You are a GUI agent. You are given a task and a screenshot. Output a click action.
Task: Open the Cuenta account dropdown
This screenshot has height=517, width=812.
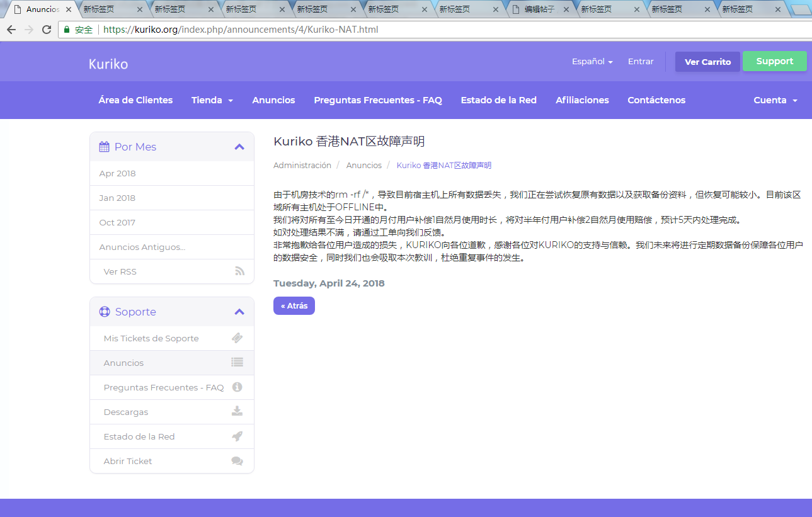(x=775, y=100)
